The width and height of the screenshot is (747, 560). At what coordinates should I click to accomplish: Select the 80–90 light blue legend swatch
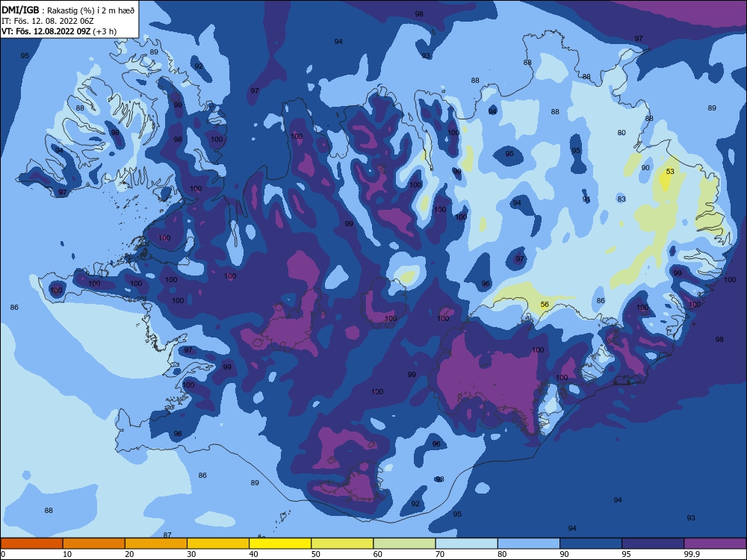pos(529,544)
